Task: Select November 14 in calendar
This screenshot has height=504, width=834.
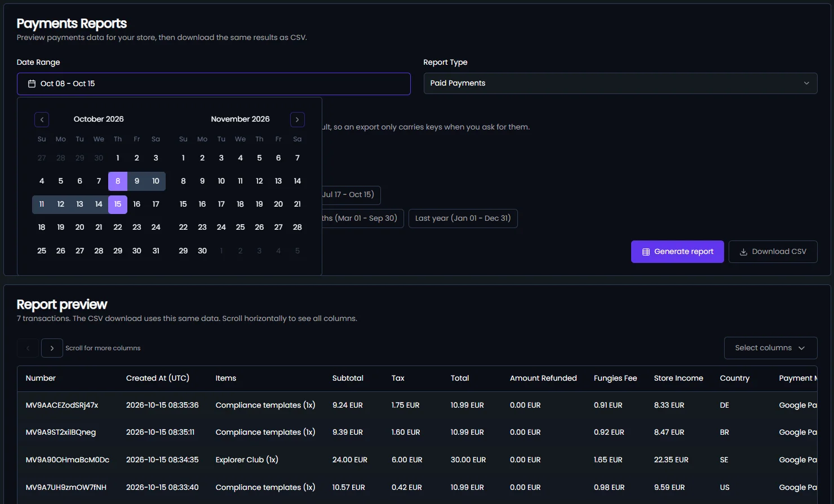Action: point(298,181)
